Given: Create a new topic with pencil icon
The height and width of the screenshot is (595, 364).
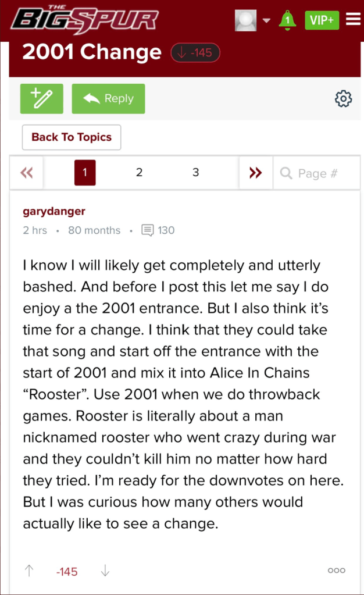Looking at the screenshot, I should coord(41,99).
